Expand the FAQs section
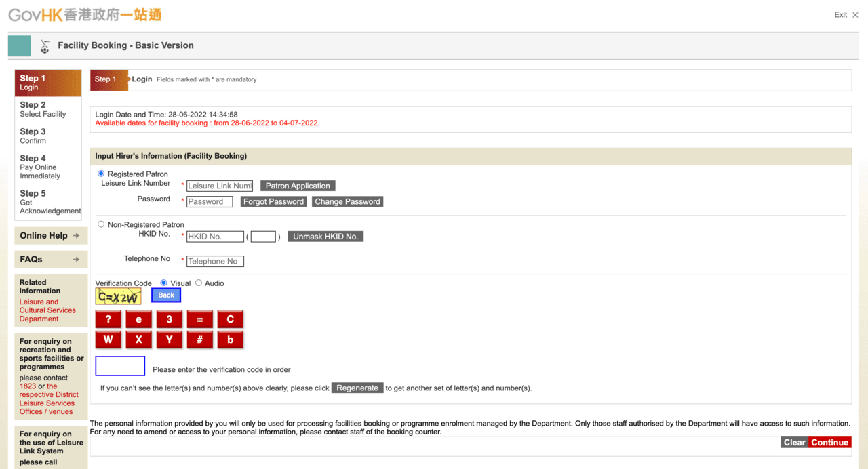 50,259
